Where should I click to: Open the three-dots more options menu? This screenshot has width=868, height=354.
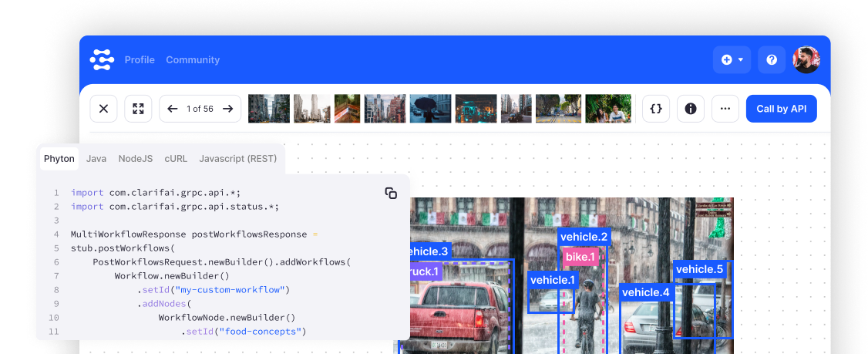(x=725, y=109)
